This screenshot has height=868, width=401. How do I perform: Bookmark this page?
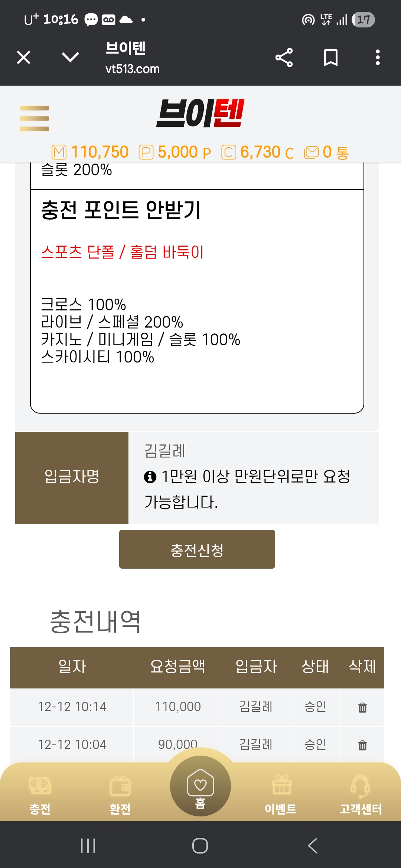pyautogui.click(x=330, y=58)
